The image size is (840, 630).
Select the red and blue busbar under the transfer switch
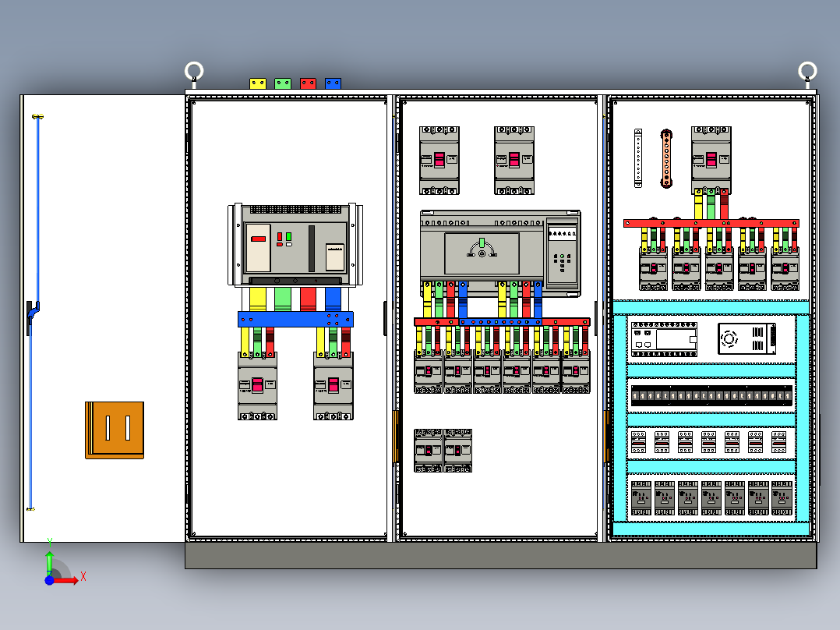(502, 322)
